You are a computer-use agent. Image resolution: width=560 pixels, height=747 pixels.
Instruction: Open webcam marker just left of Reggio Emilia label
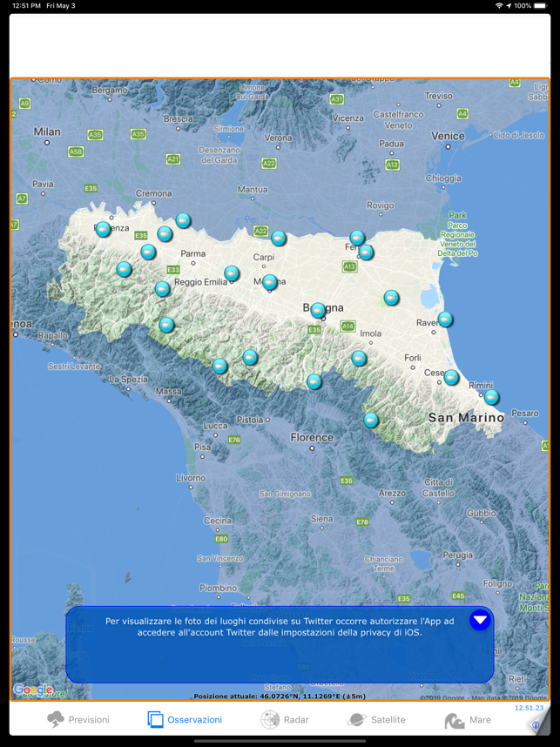pos(162,289)
